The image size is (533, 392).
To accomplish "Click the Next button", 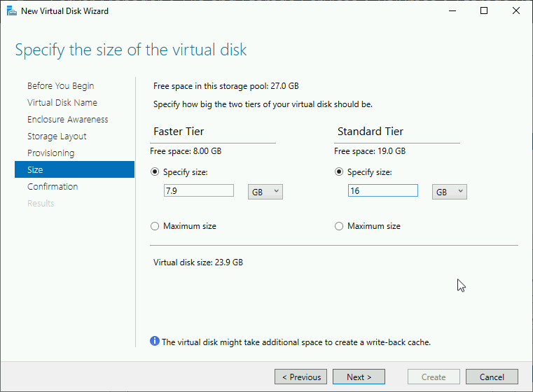I will [359, 377].
